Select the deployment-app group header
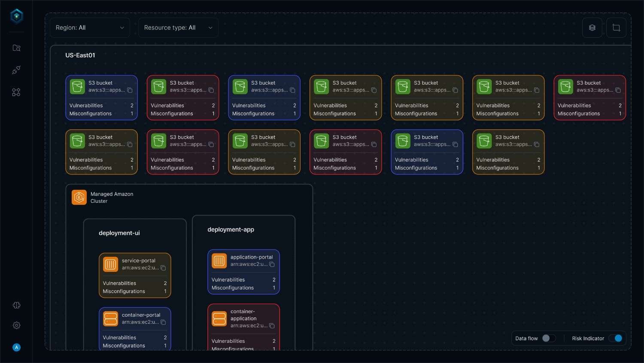This screenshot has width=644, height=363. pyautogui.click(x=231, y=229)
